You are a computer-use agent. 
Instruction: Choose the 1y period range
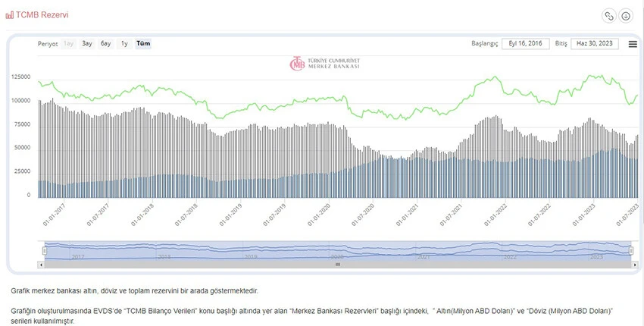click(x=124, y=44)
